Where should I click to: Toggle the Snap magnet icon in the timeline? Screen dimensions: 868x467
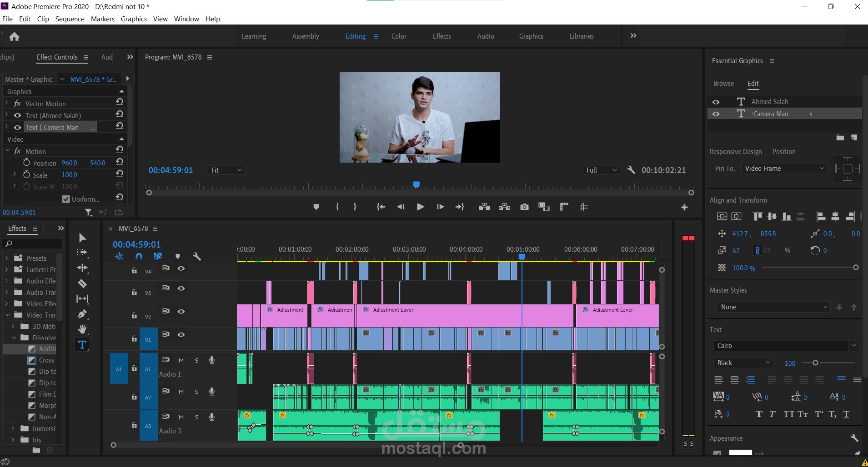click(139, 256)
